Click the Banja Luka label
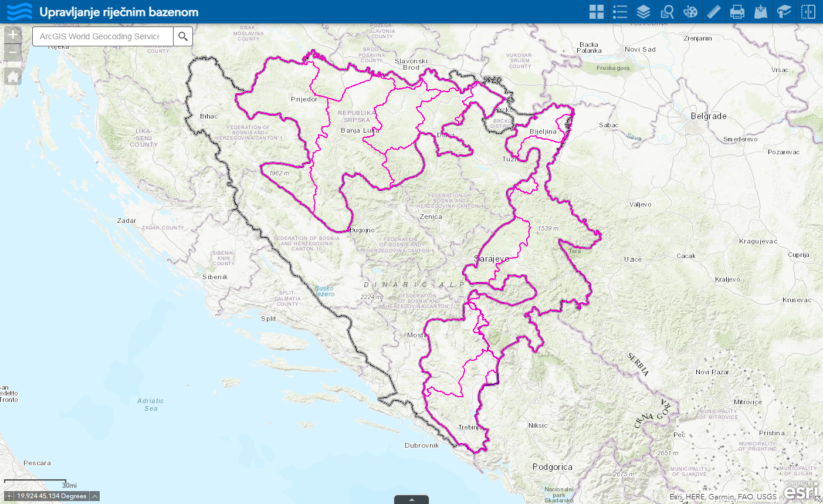 click(360, 130)
